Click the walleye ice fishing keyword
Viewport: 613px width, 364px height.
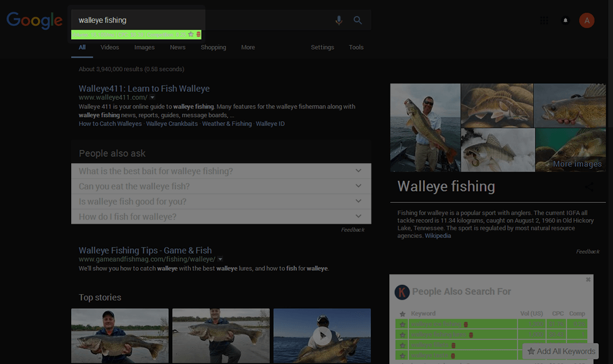click(435, 324)
